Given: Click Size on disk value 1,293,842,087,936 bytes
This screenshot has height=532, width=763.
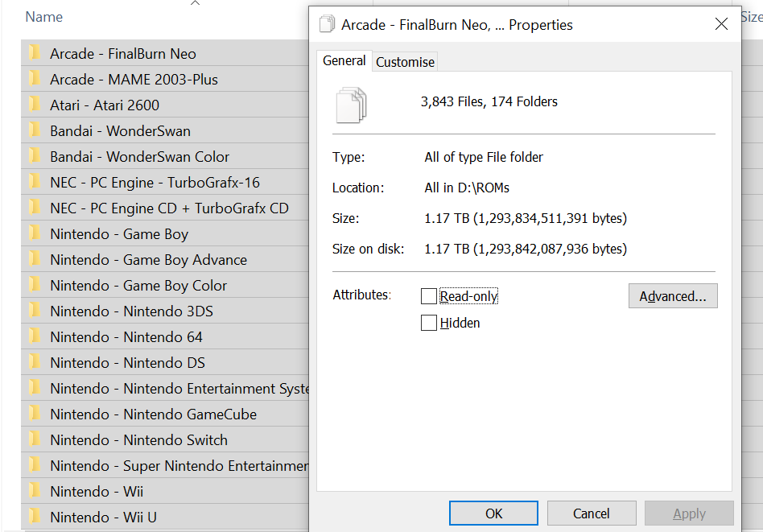Looking at the screenshot, I should coord(526,250).
